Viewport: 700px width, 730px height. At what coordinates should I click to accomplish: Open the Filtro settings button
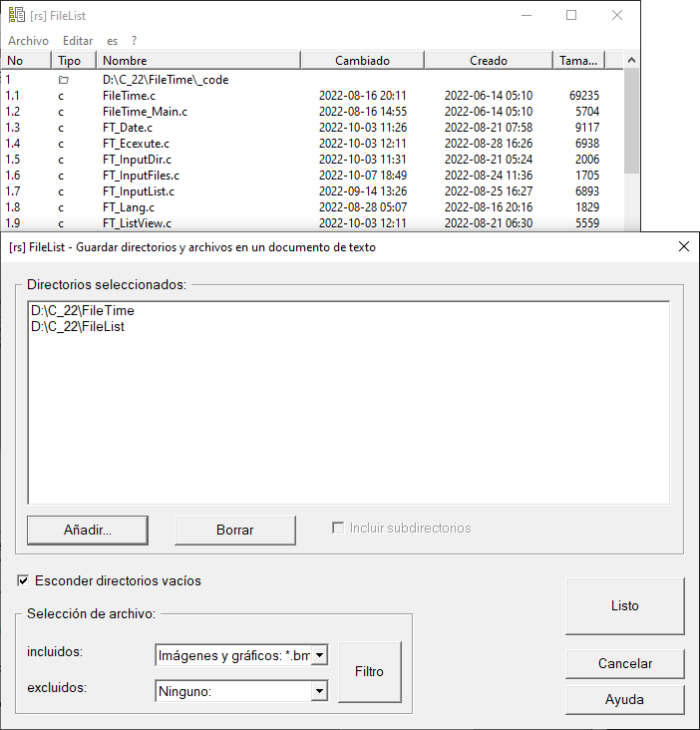369,671
